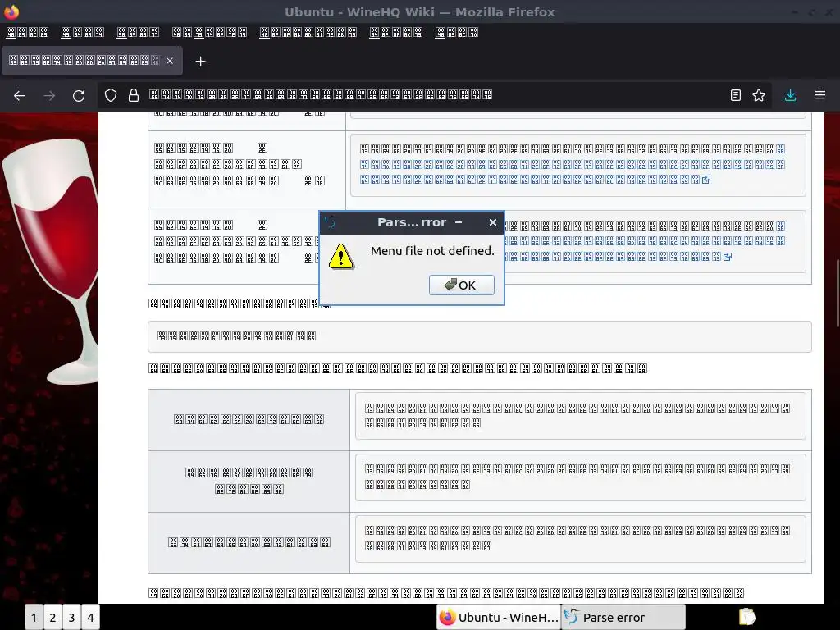Switch to workspace 2 in the taskbar

pyautogui.click(x=52, y=618)
